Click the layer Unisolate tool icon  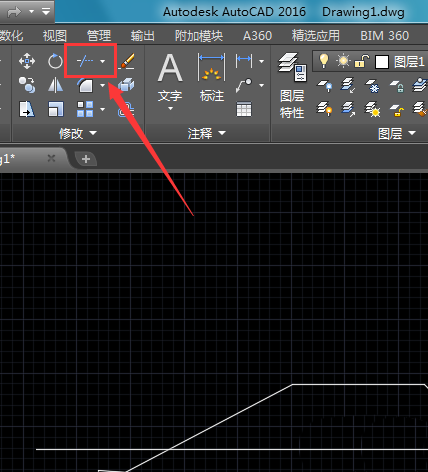click(x=348, y=109)
